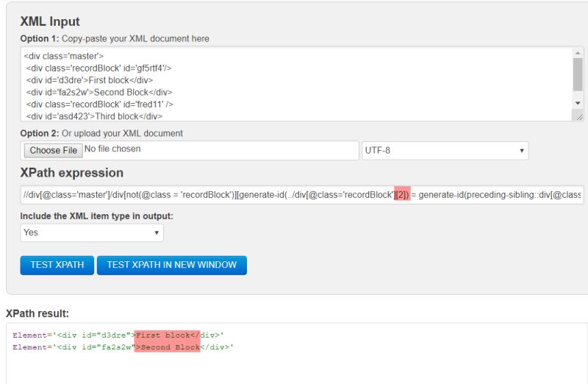
Task: Click result line with id="fa2s2w"
Action: (x=123, y=347)
